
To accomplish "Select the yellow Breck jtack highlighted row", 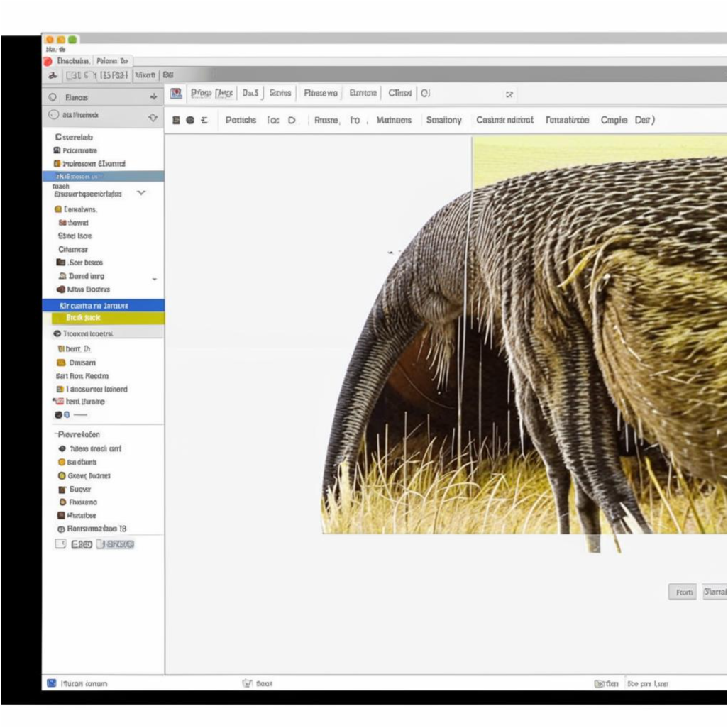I will (108, 318).
